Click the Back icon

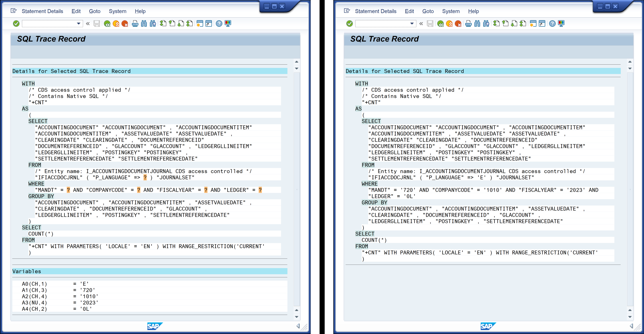pyautogui.click(x=107, y=24)
